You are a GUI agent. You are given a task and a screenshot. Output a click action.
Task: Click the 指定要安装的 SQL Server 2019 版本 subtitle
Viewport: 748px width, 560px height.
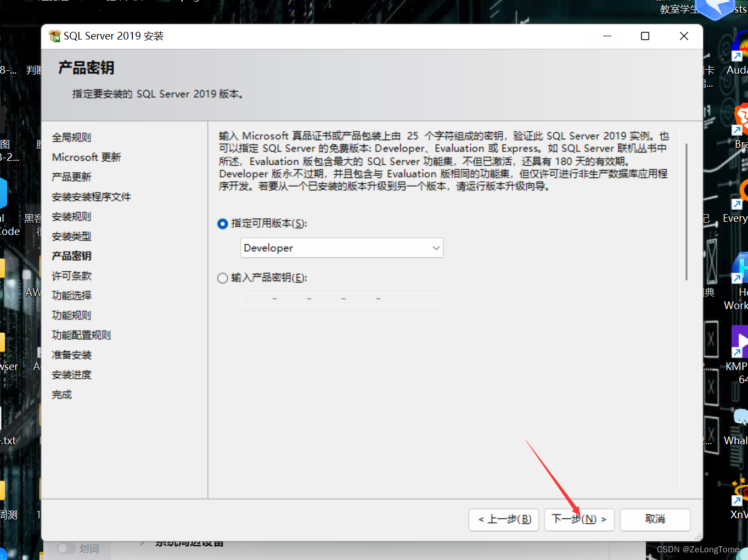click(x=158, y=94)
